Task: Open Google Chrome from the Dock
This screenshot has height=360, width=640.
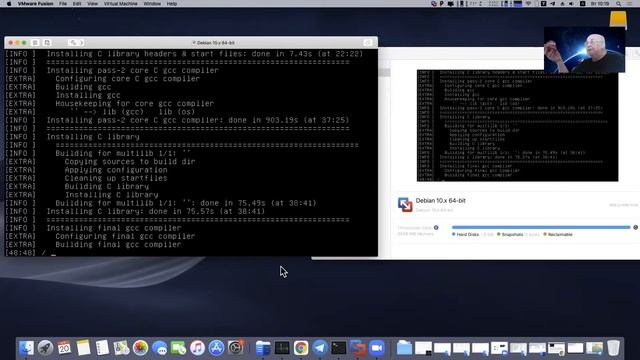Action: click(301, 348)
